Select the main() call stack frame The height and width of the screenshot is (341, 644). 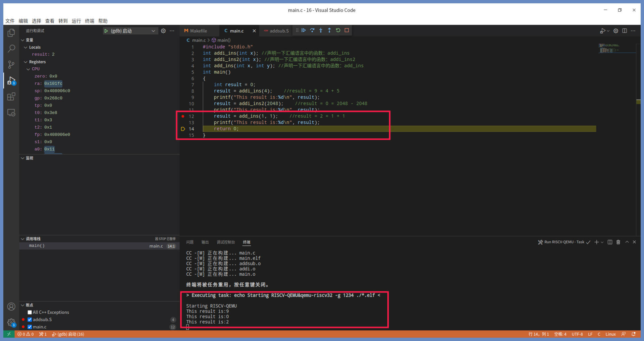(x=37, y=246)
